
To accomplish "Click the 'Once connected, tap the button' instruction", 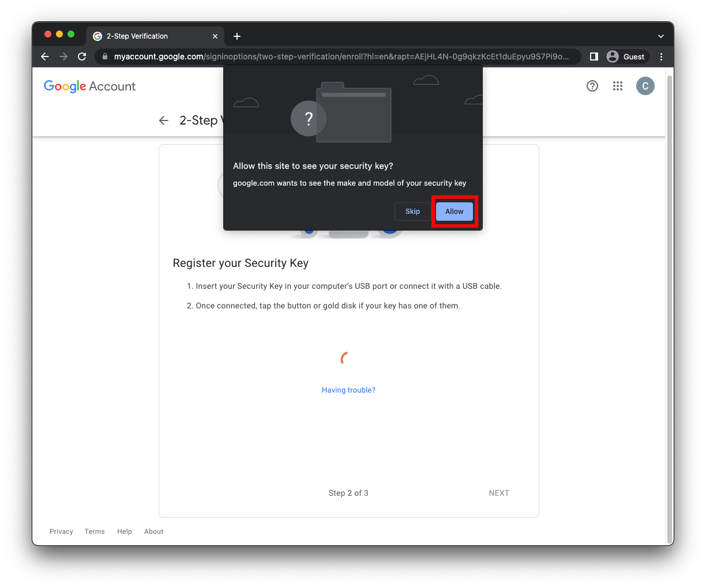I will point(328,306).
